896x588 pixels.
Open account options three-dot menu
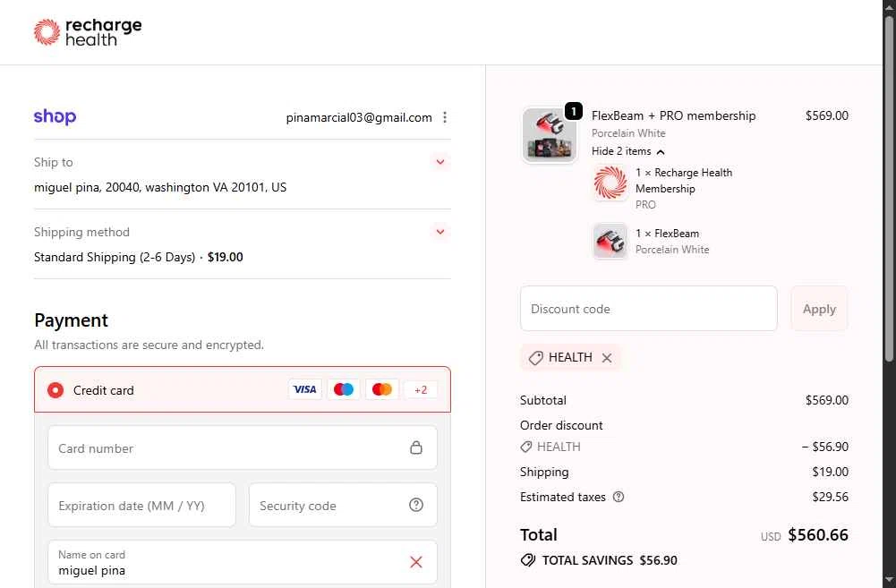tap(445, 117)
